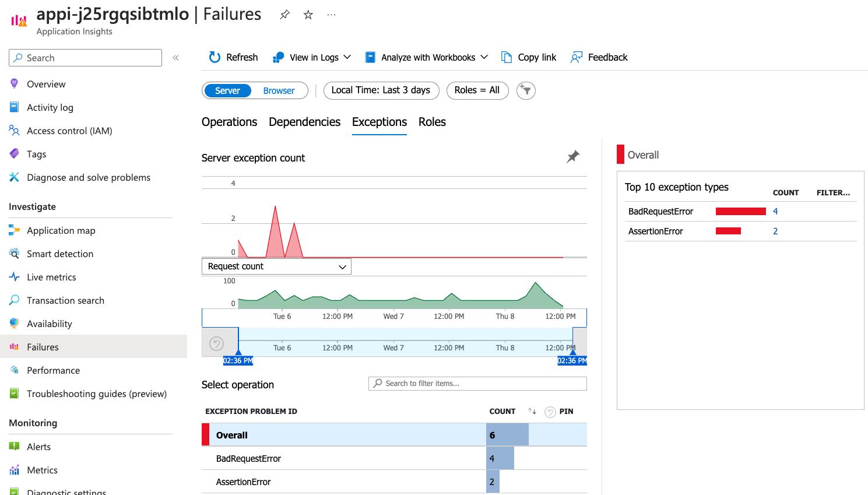
Task: Open Troubleshooting guides (preview)
Action: (97, 394)
